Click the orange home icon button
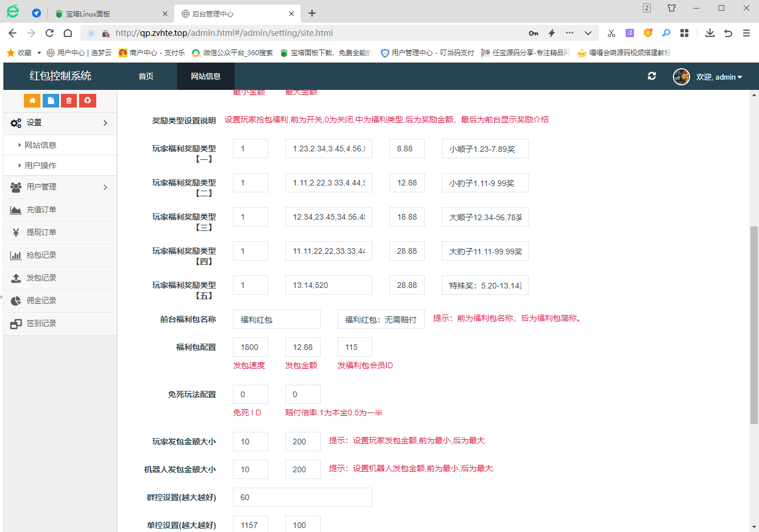The height and width of the screenshot is (532, 759). 32,101
